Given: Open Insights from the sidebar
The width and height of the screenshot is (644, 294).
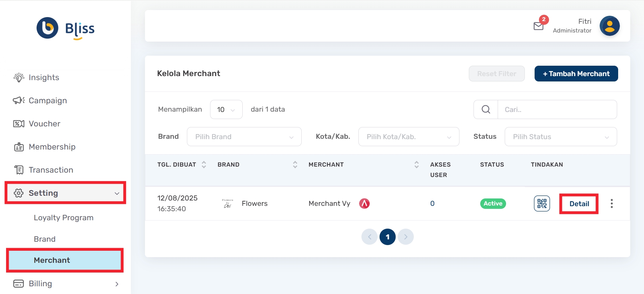Looking at the screenshot, I should (44, 77).
